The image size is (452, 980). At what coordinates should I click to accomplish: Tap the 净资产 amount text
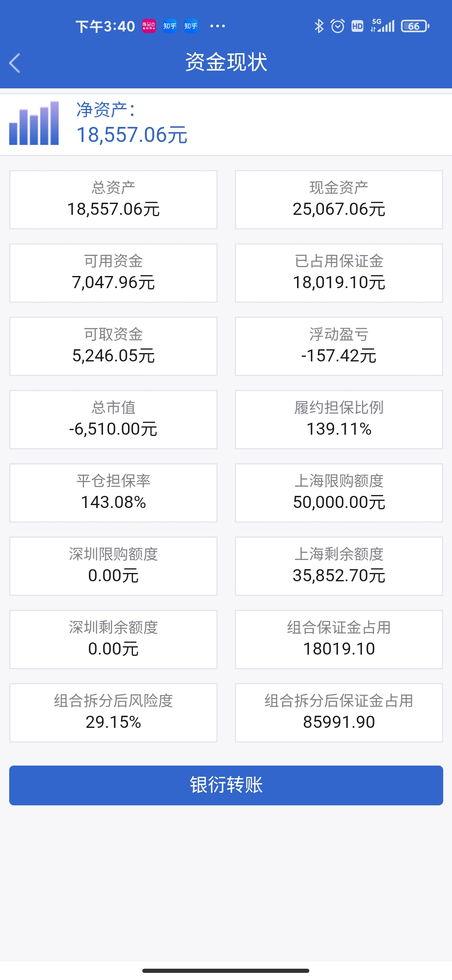coord(132,135)
